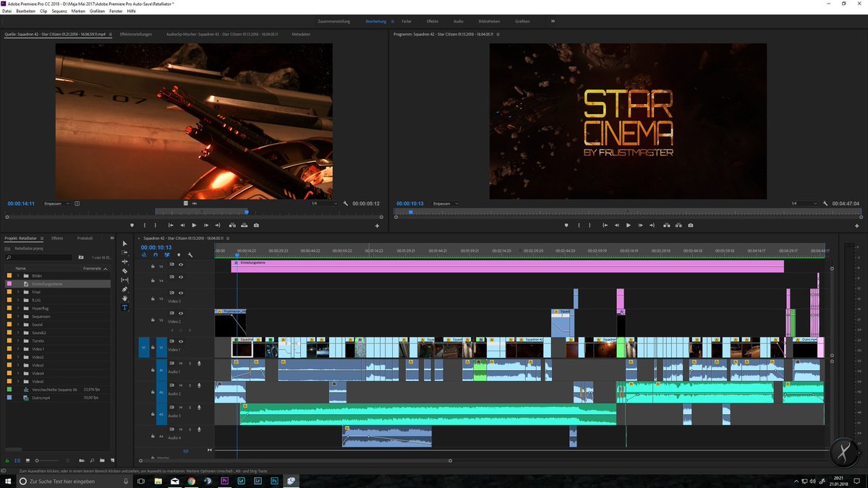The width and height of the screenshot is (868, 488).
Task: Click the magnifier search icon in the project panel footer
Action: (93, 461)
